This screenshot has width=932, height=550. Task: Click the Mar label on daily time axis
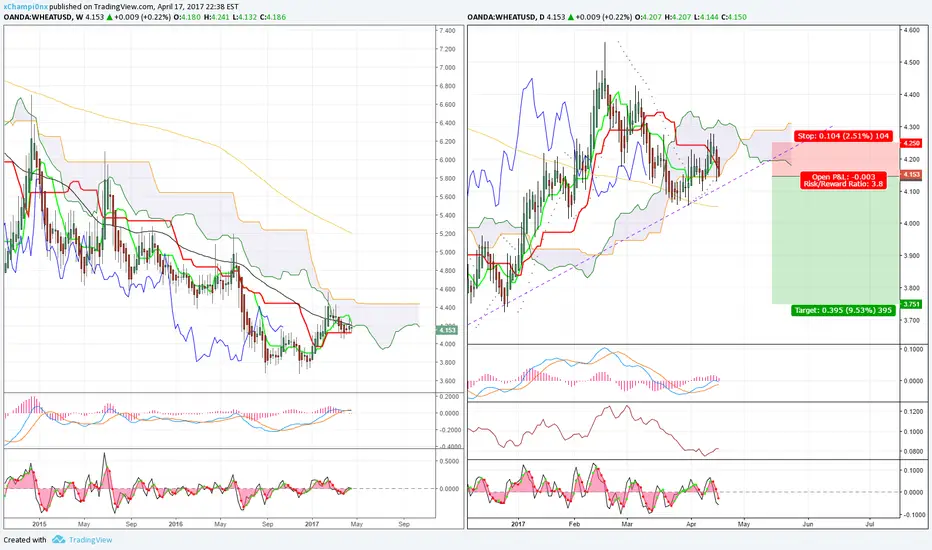pyautogui.click(x=626, y=524)
